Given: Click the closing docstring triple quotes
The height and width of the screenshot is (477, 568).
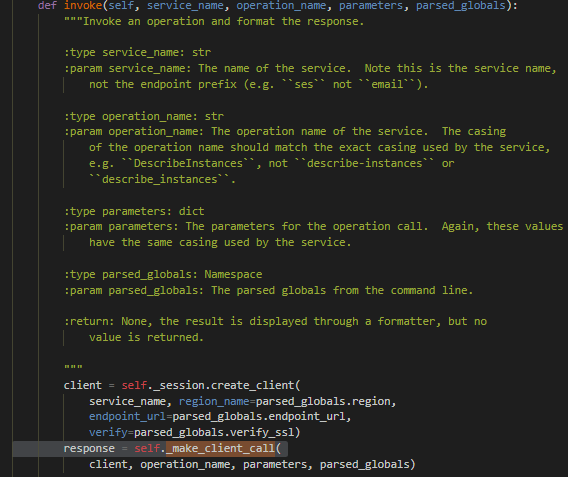Looking at the screenshot, I should pyautogui.click(x=73, y=367).
